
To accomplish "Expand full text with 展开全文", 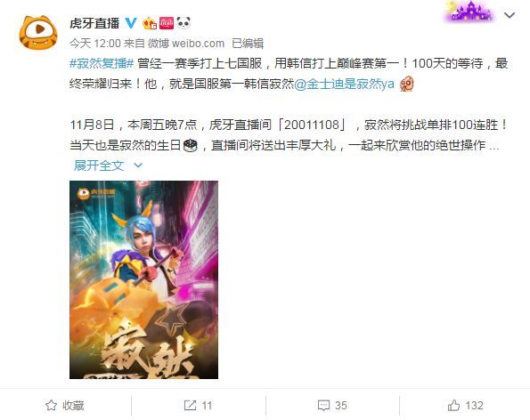I will point(99,166).
